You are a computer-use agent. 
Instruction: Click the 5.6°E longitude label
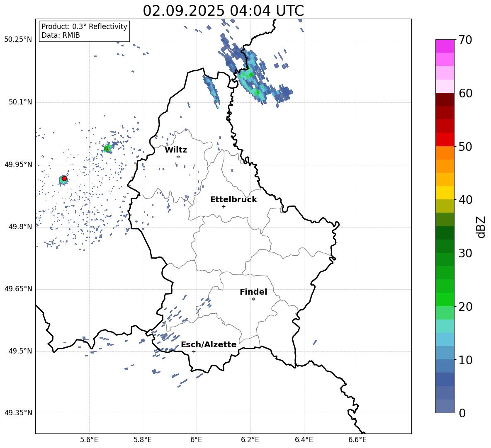pyautogui.click(x=89, y=440)
